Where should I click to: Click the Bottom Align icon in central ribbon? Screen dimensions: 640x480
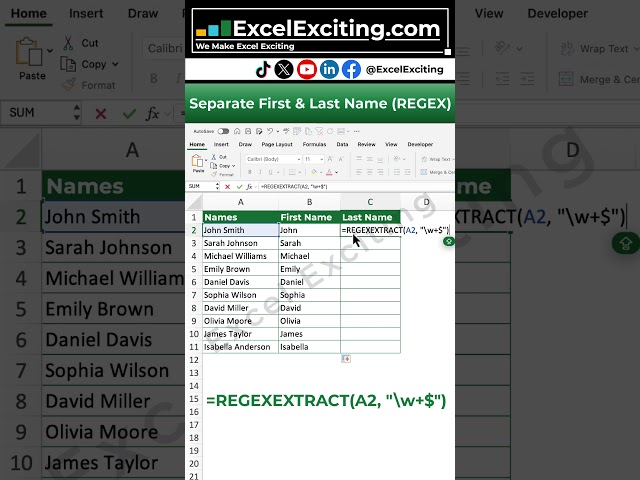(380, 158)
